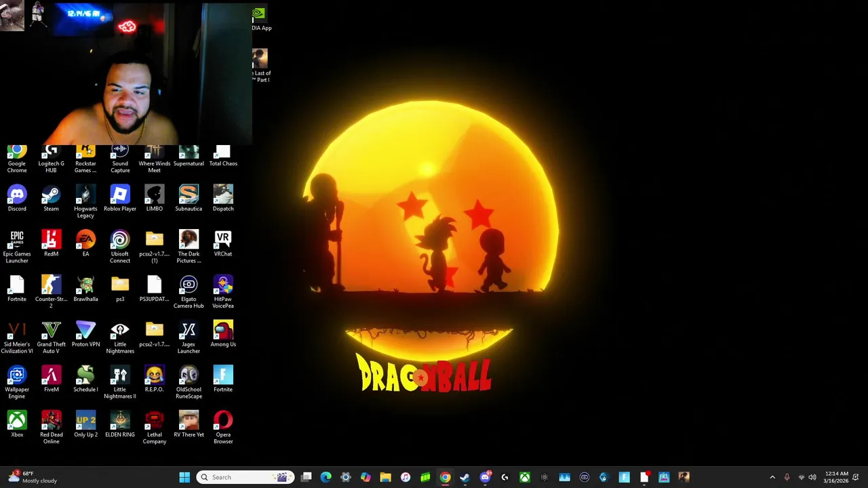868x488 pixels.
Task: Select the EA app icon
Action: tap(85, 243)
